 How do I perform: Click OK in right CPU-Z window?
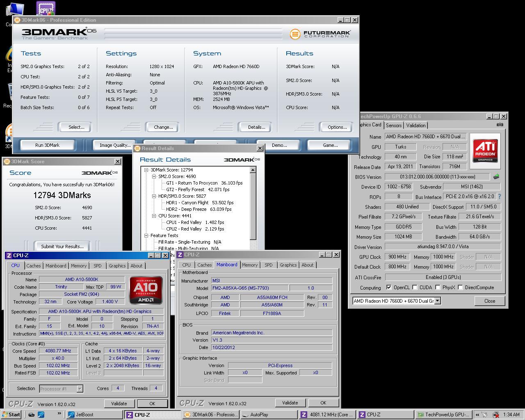323,403
